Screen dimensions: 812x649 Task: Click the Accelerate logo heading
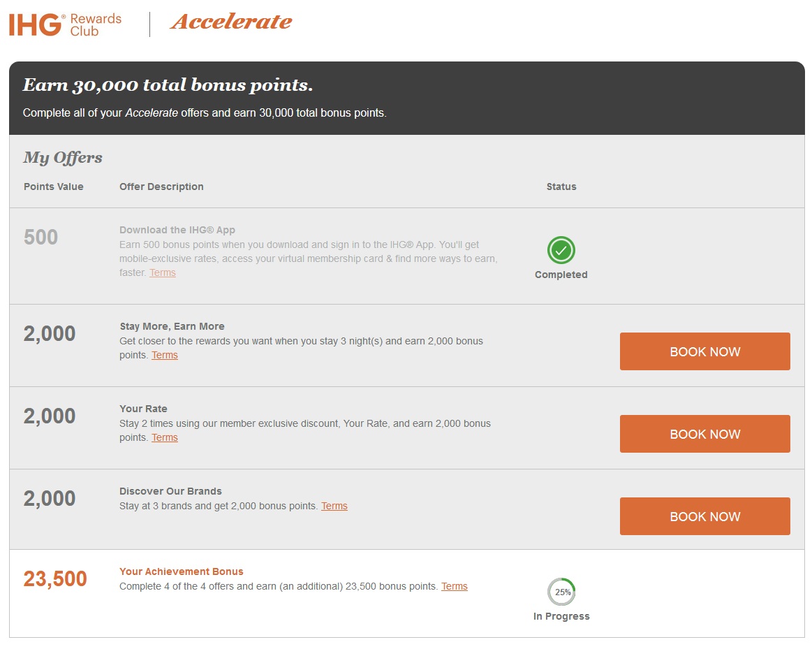(x=231, y=22)
